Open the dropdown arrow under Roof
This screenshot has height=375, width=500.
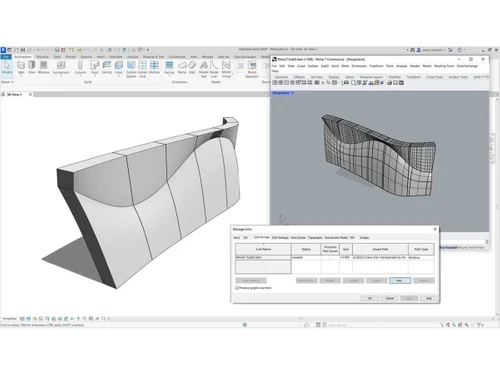(x=95, y=76)
